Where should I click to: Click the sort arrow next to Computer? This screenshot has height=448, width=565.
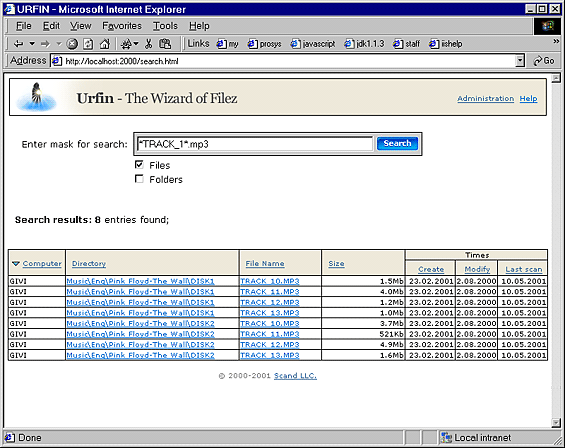click(16, 263)
